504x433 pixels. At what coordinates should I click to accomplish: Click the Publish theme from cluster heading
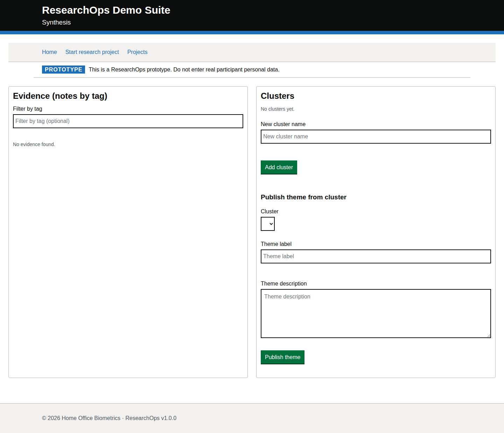(x=303, y=197)
